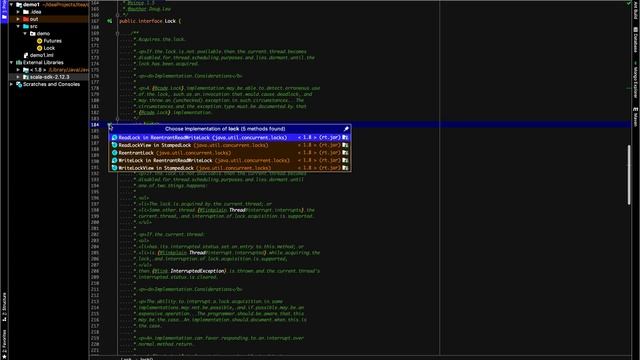The height and width of the screenshot is (360, 640).
Task: Open the Mongo Explorer tool window
Action: click(636, 80)
